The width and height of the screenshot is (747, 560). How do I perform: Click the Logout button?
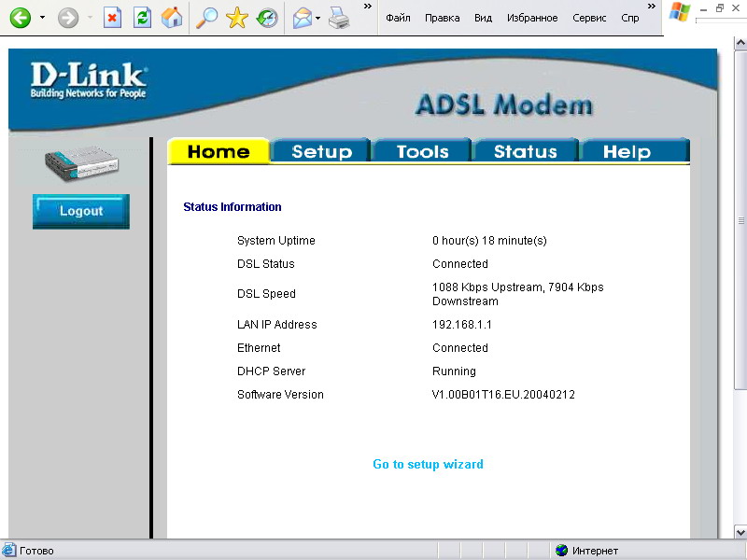[x=81, y=211]
